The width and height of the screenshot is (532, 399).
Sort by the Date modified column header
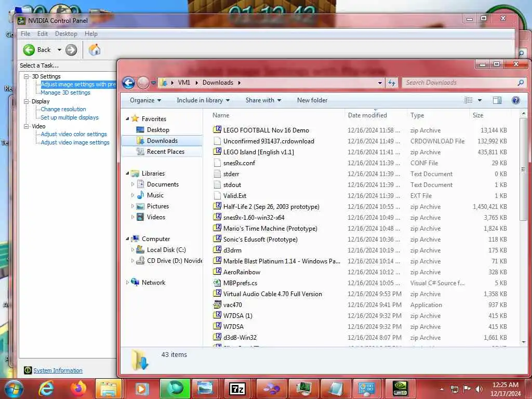point(375,115)
